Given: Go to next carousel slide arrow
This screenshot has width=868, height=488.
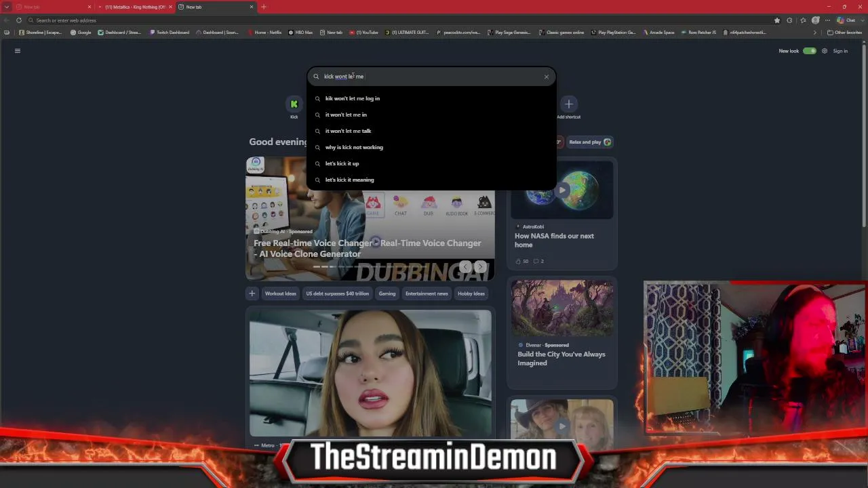Looking at the screenshot, I should click(480, 267).
